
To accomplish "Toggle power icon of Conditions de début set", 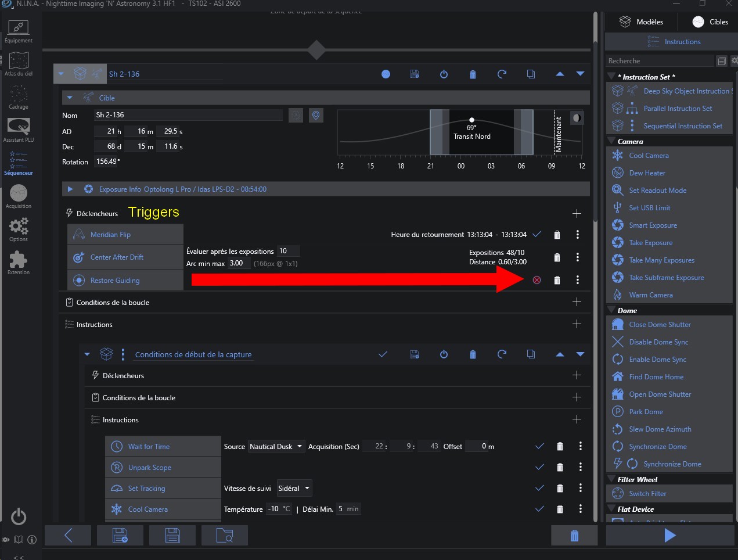I will point(444,354).
